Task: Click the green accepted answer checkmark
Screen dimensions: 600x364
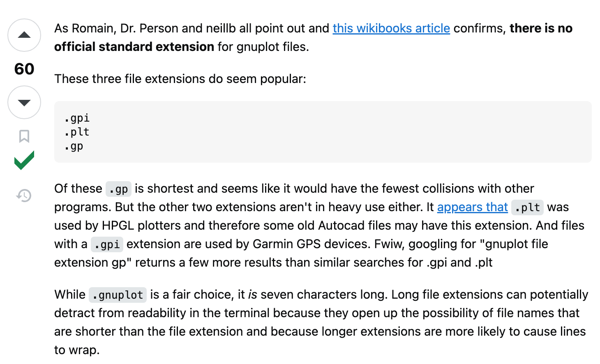Action: [24, 160]
